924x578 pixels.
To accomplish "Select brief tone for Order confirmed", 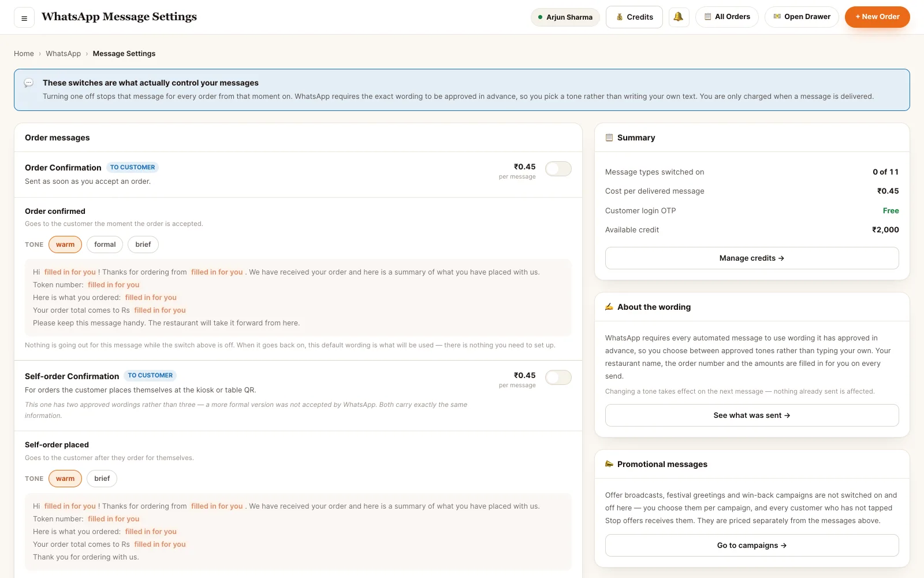I will (x=143, y=244).
